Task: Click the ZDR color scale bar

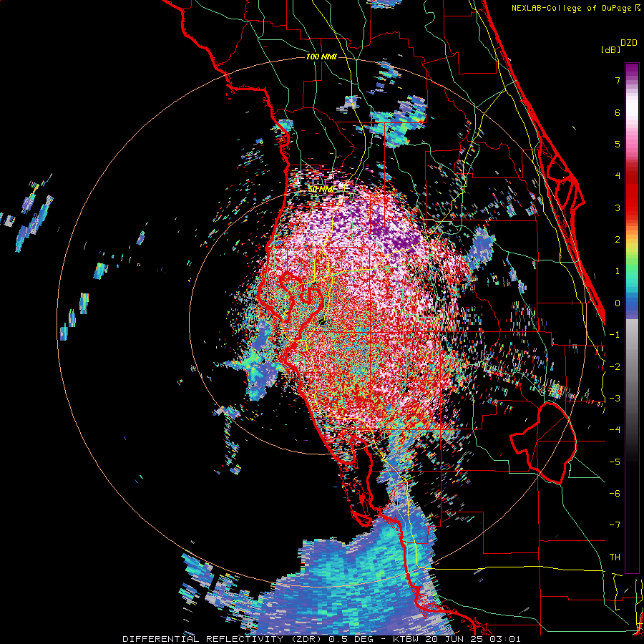Action: click(632, 318)
